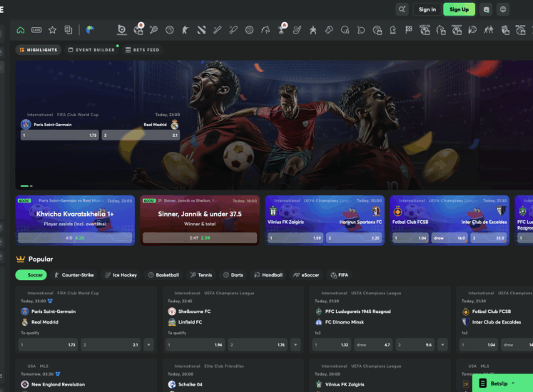Expand more markets for Paris Saint-Germain match card

(x=148, y=344)
